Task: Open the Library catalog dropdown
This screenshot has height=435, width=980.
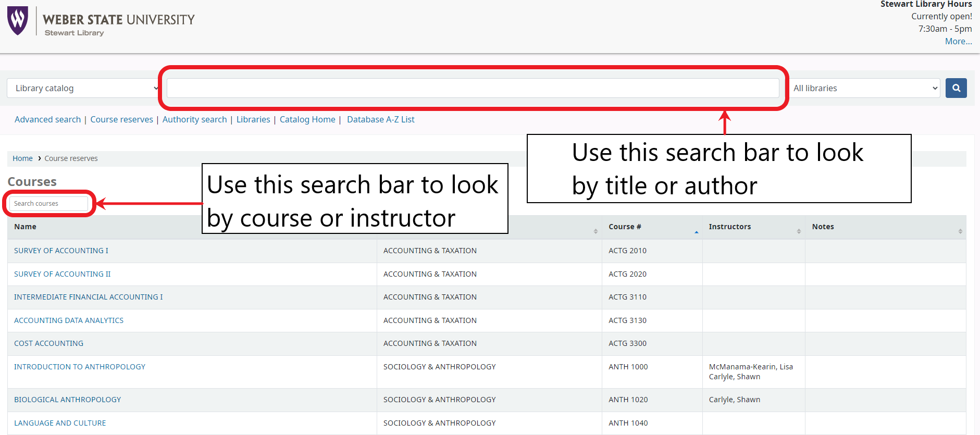Action: pyautogui.click(x=83, y=88)
